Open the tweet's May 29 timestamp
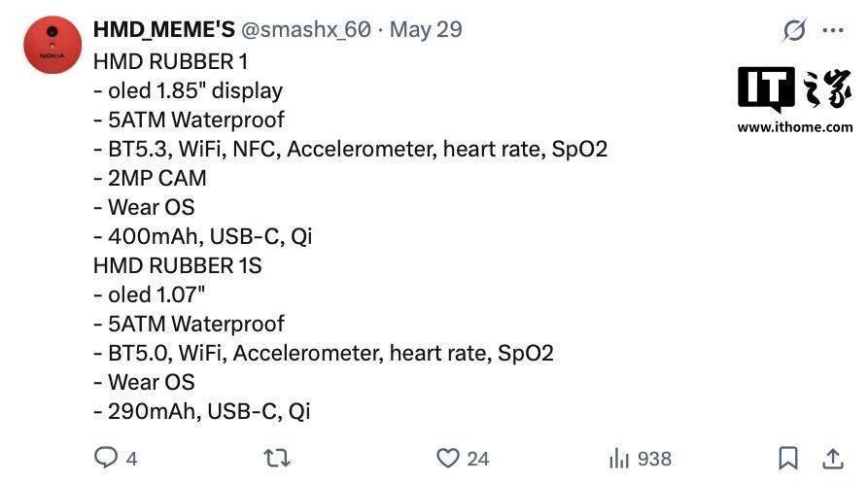Viewport: 868px width, 484px height. tap(426, 29)
